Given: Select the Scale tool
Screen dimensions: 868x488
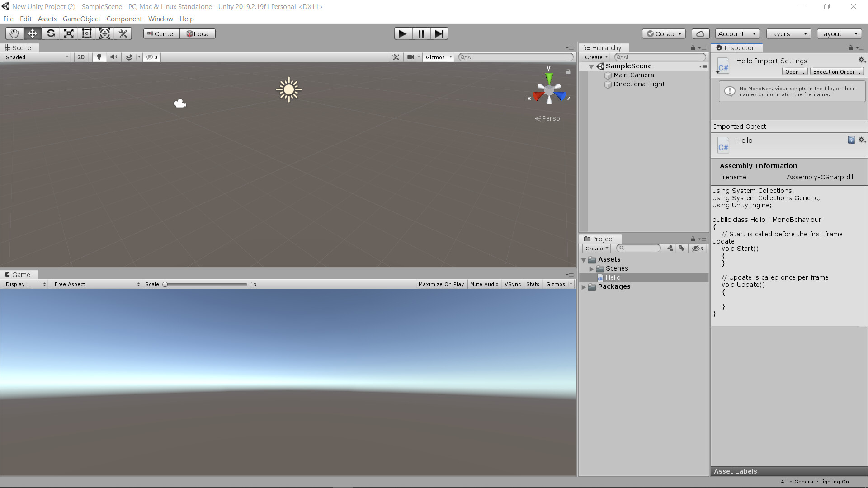Looking at the screenshot, I should click(68, 33).
